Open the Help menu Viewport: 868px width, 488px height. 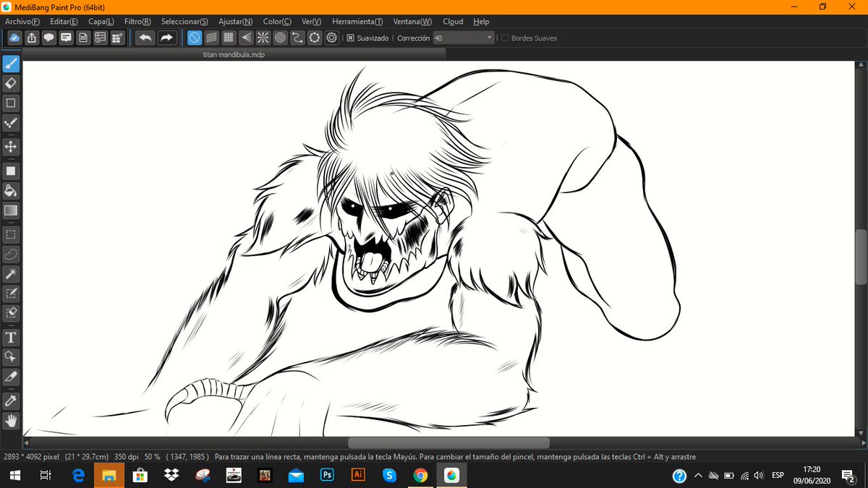[x=481, y=22]
